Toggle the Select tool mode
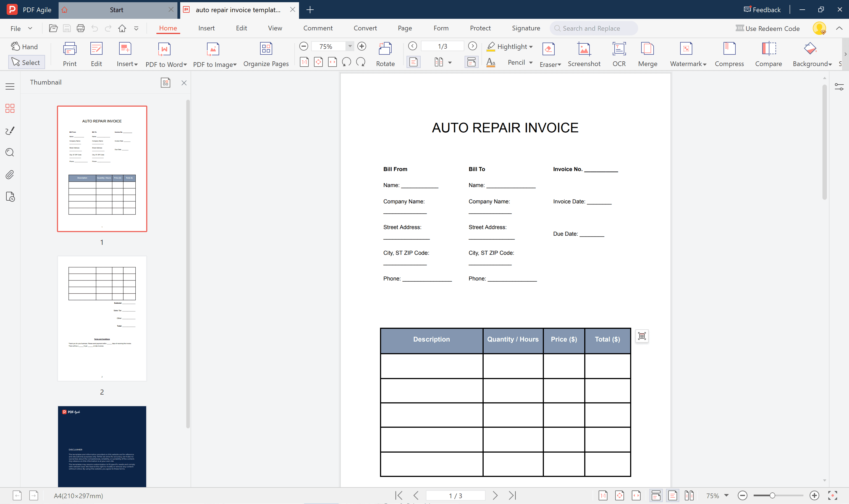Viewport: 849px width, 504px height. (x=26, y=62)
